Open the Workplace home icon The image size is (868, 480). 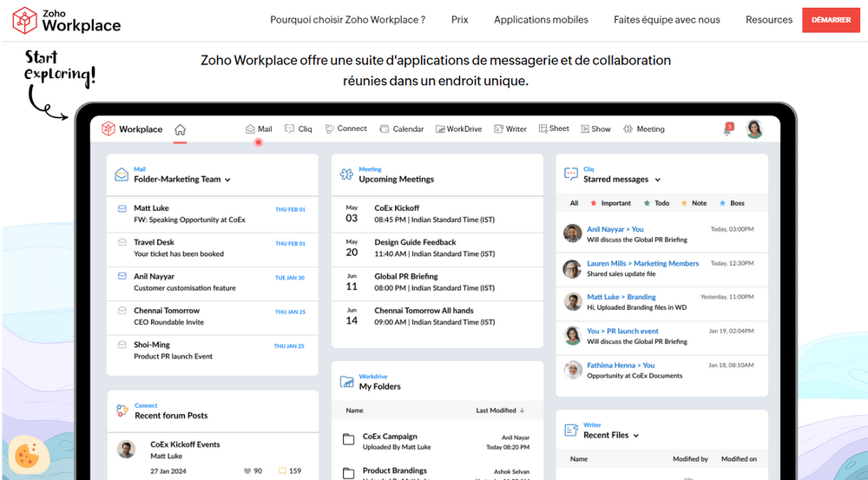click(x=180, y=129)
